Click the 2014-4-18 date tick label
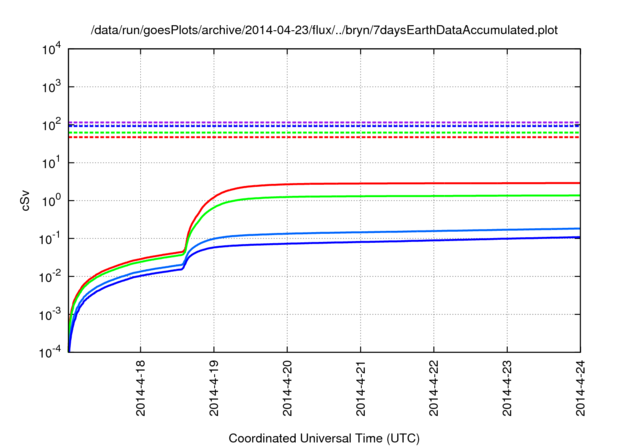The image size is (640, 448). point(140,388)
